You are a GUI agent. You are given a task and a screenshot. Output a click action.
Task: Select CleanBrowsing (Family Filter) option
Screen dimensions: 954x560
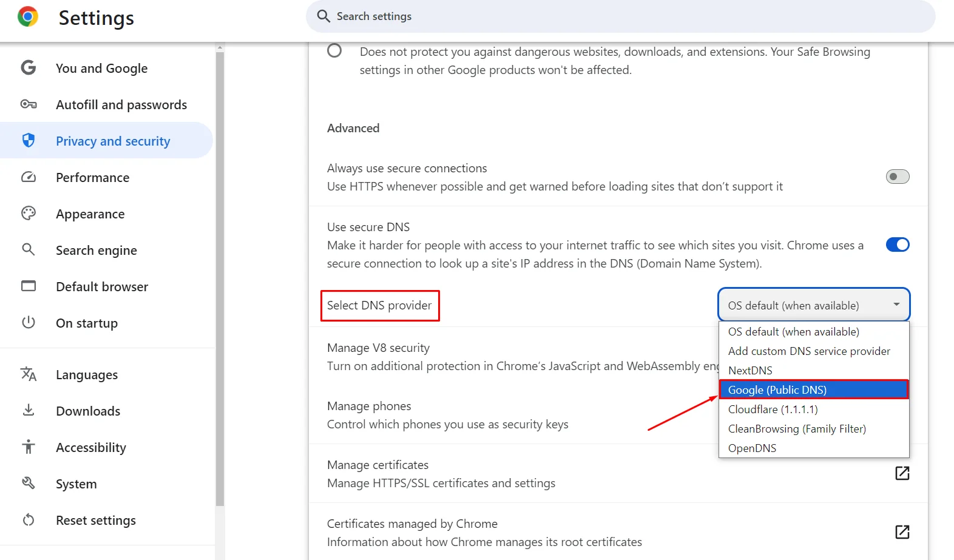tap(814, 429)
